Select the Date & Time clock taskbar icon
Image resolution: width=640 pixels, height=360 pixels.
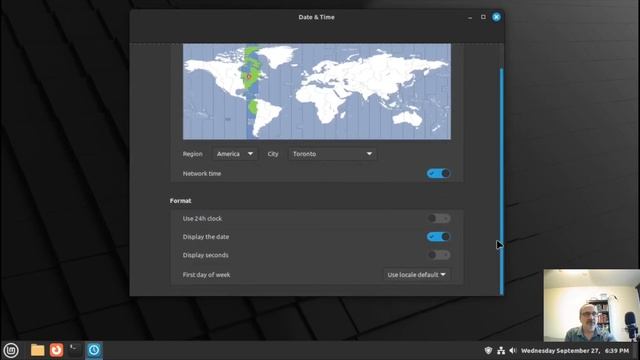tap(94, 350)
